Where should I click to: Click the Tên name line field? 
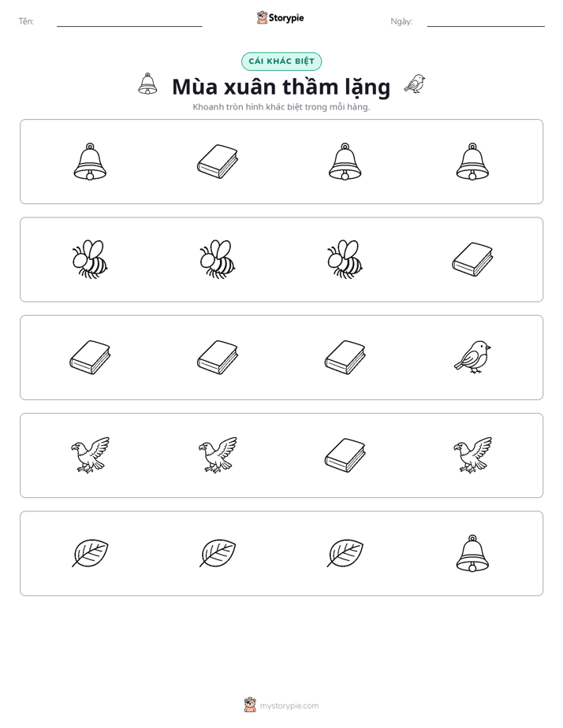coord(129,22)
